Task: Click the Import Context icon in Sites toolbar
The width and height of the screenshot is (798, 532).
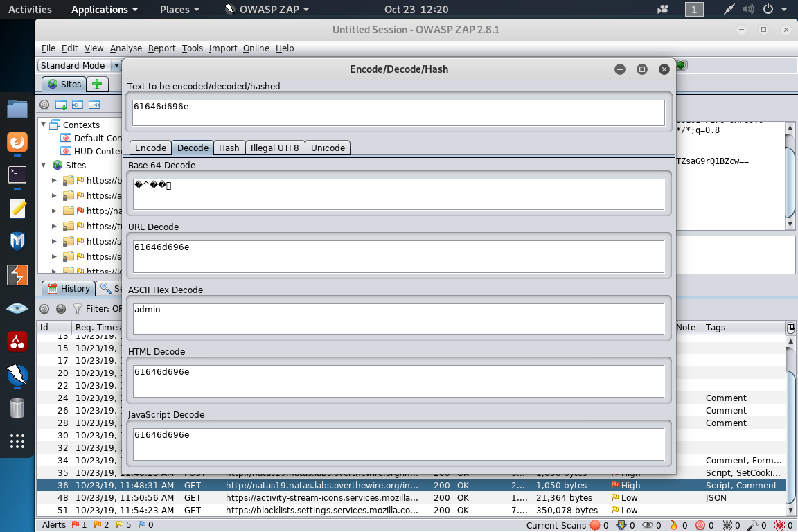Action: 78,105
